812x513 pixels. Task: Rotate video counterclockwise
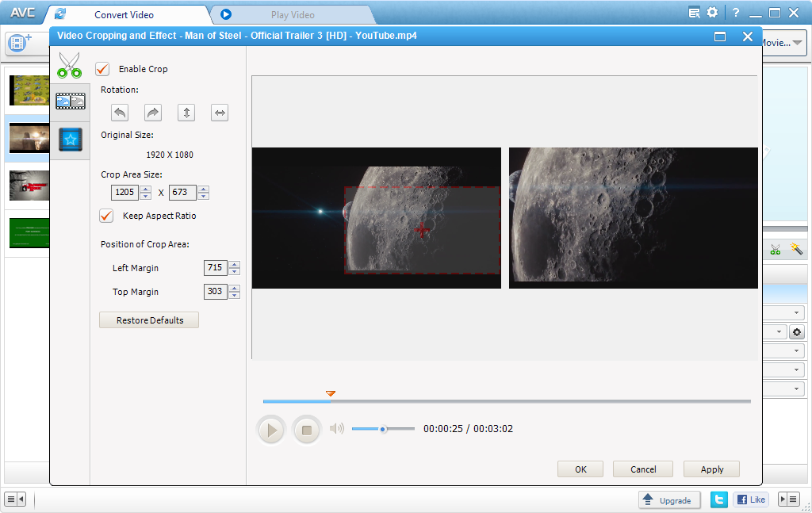click(120, 113)
